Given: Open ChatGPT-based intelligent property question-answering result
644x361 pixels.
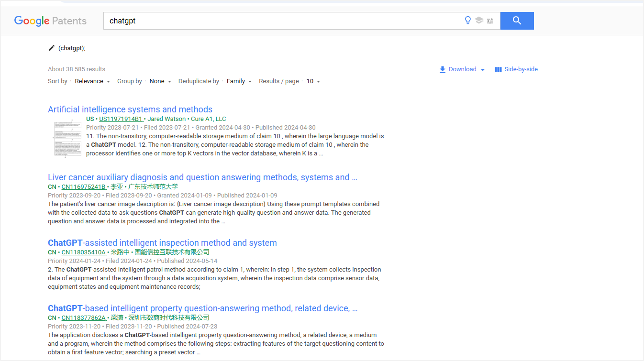Looking at the screenshot, I should coord(202,308).
